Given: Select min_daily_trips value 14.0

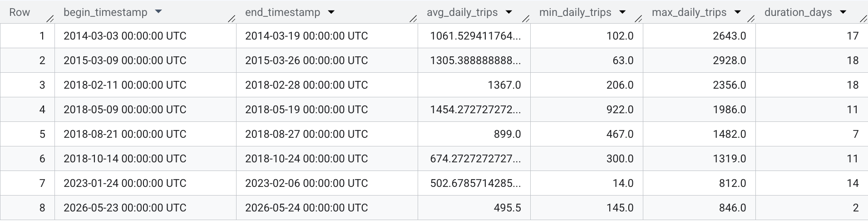Looking at the screenshot, I should point(587,183).
